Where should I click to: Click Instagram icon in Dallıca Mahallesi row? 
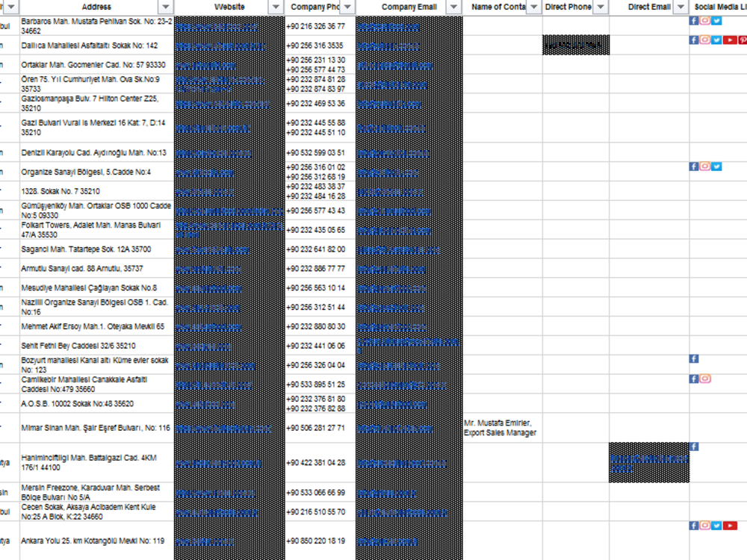click(705, 40)
